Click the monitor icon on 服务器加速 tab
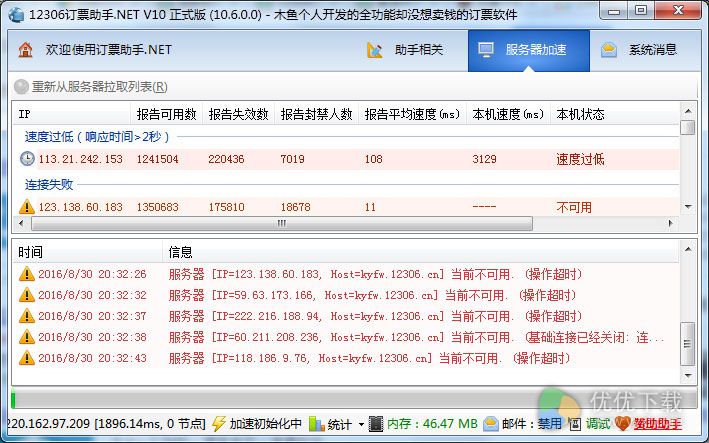This screenshot has height=443, width=709. 486,50
